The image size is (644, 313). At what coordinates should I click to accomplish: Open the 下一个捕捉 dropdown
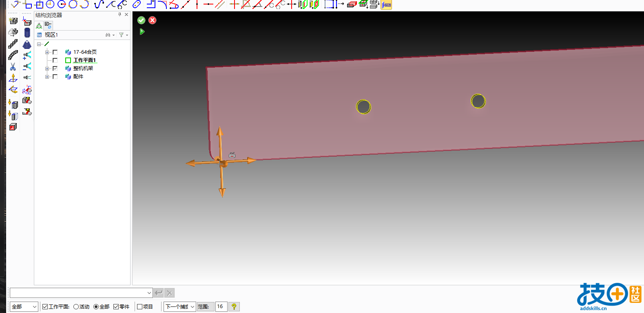180,306
